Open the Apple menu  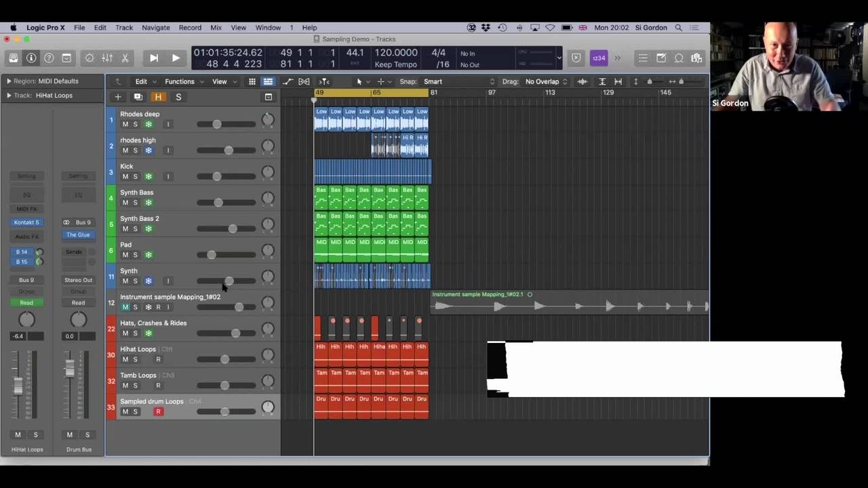13,28
